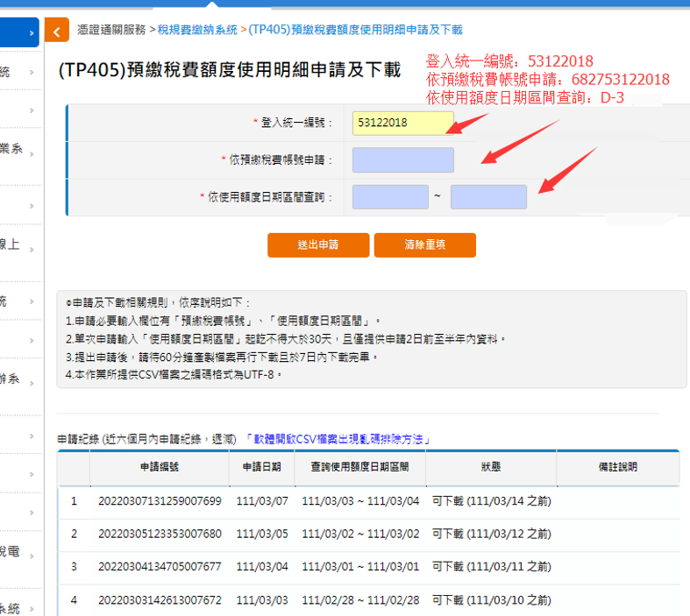This screenshot has width=690, height=616.
Task: Select the start date field of 使用額度日期區間
Action: tap(389, 197)
